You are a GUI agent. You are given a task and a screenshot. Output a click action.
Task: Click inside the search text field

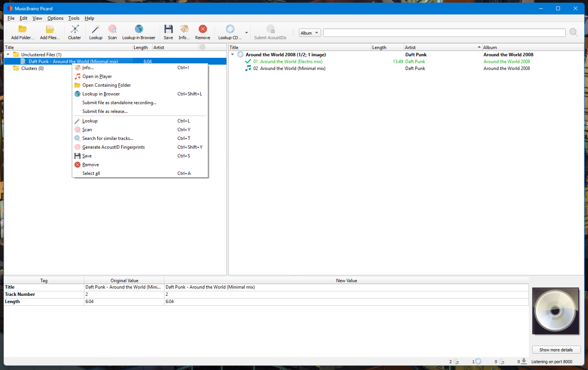point(444,33)
